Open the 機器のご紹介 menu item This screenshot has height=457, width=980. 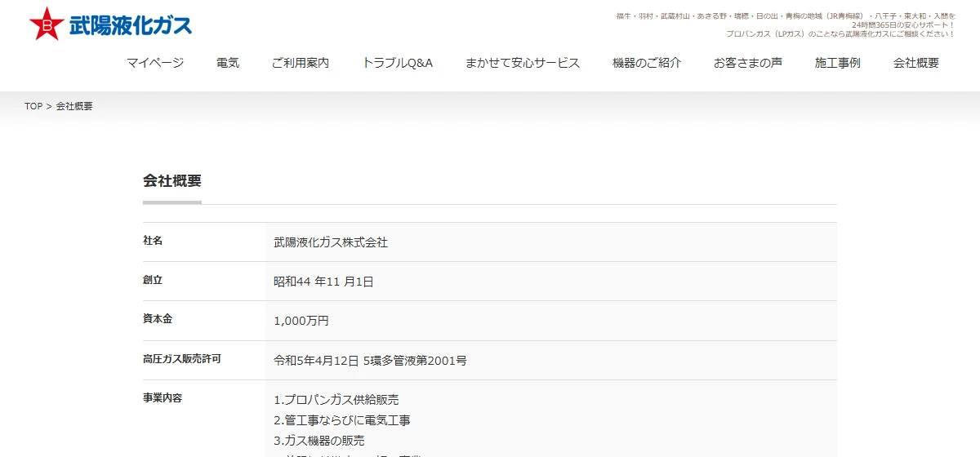(647, 63)
